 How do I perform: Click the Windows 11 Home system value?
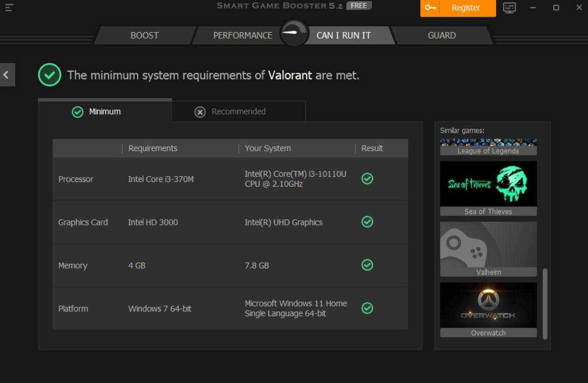pyautogui.click(x=296, y=308)
